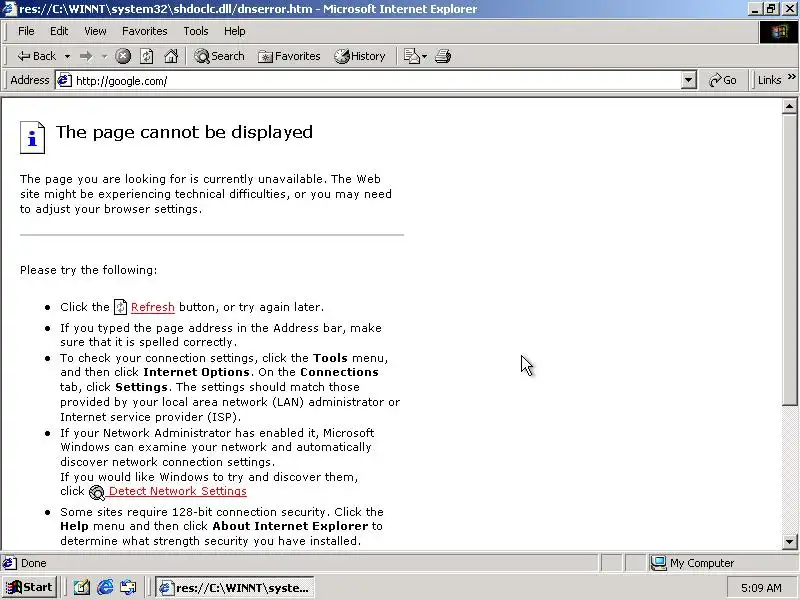Go back with the Back button
Screen dimensions: 800x600
(36, 56)
